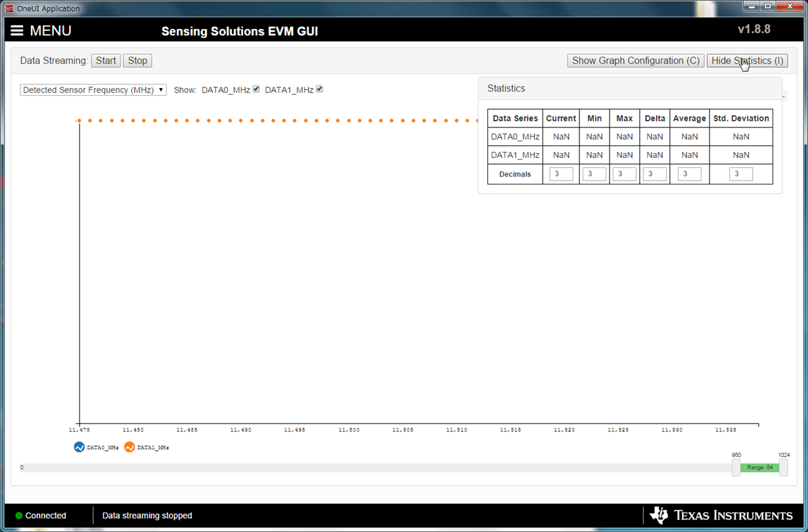Image resolution: width=808 pixels, height=532 pixels.
Task: Click the DATA0_MHz Current NaN cell
Action: (561, 137)
